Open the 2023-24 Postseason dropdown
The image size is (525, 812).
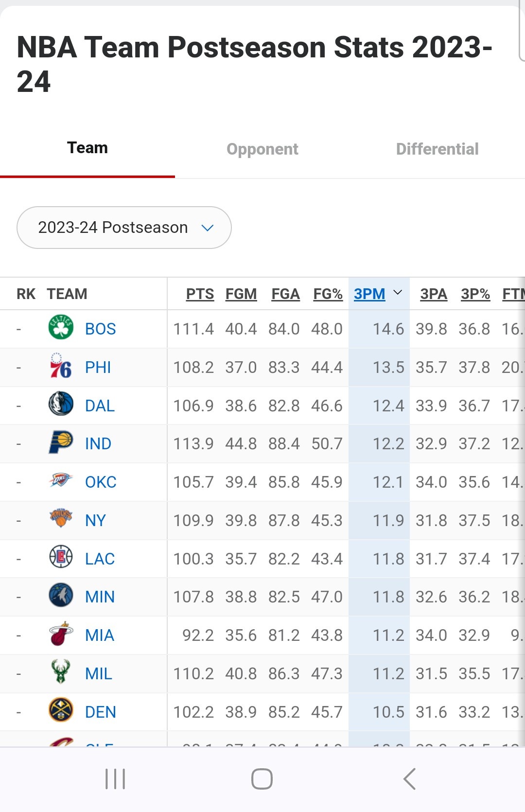click(x=124, y=228)
